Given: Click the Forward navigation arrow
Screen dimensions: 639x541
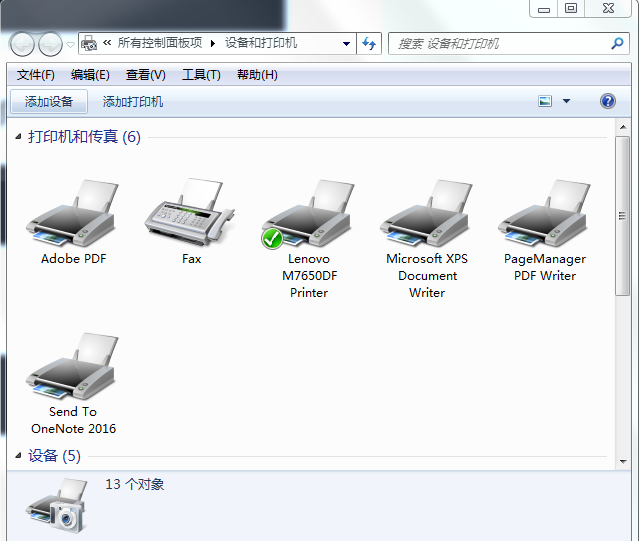Looking at the screenshot, I should click(50, 44).
